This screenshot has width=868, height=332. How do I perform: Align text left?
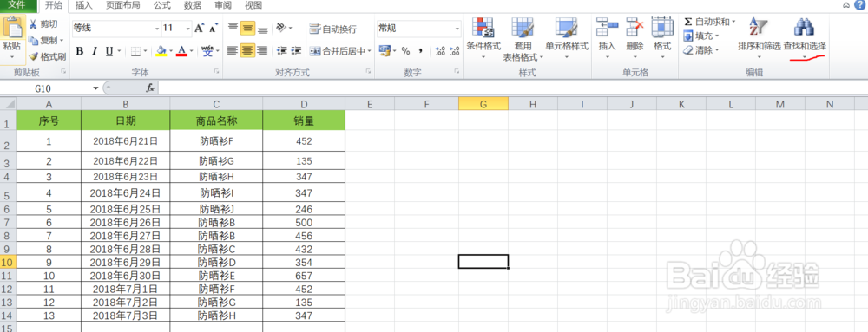tap(233, 51)
